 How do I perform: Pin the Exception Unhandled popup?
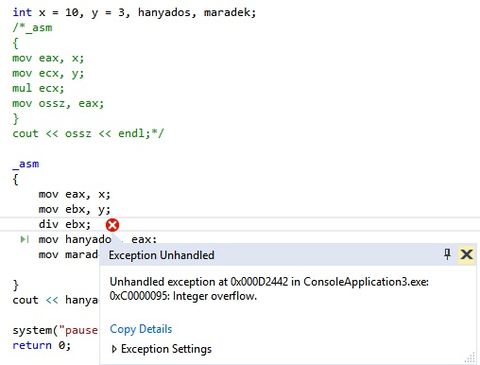coord(447,254)
